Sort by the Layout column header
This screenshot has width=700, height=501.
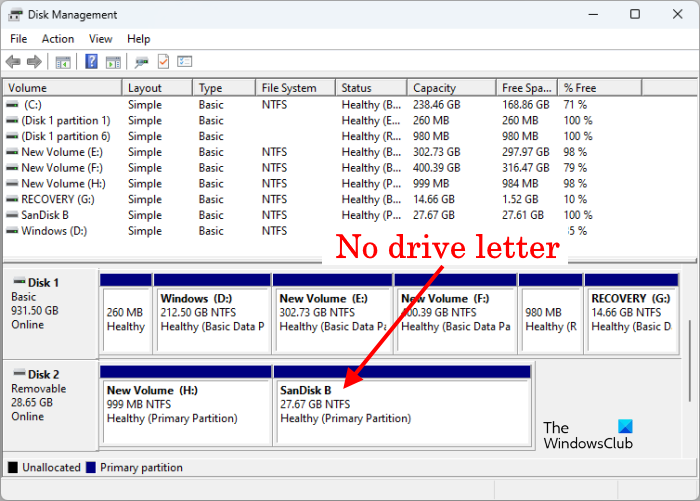tap(158, 88)
